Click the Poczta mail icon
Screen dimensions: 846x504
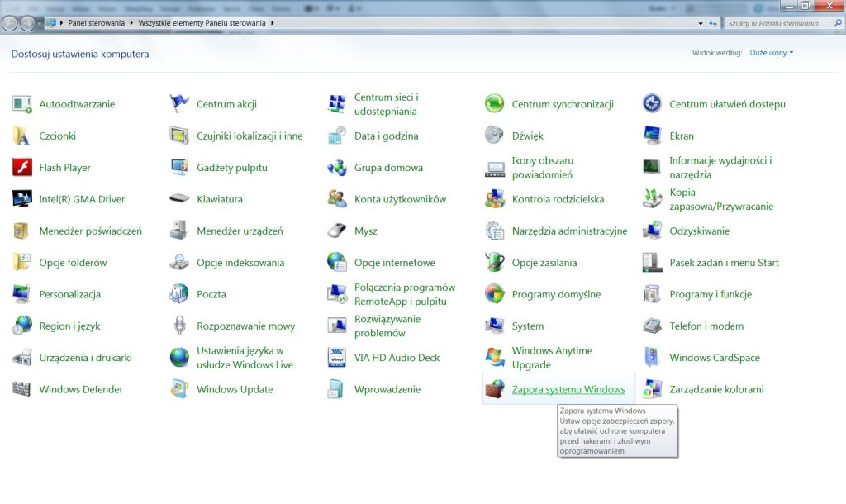(x=179, y=294)
